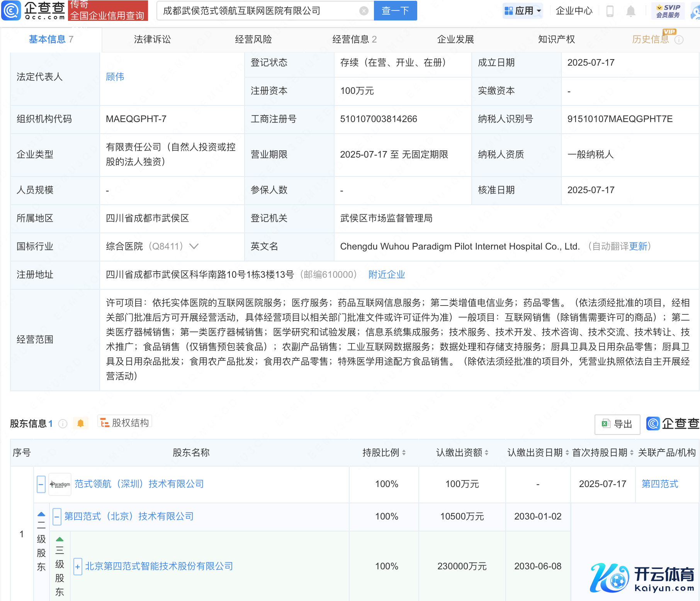
Task: Click 附近企业 nearby companies link
Action: point(386,275)
